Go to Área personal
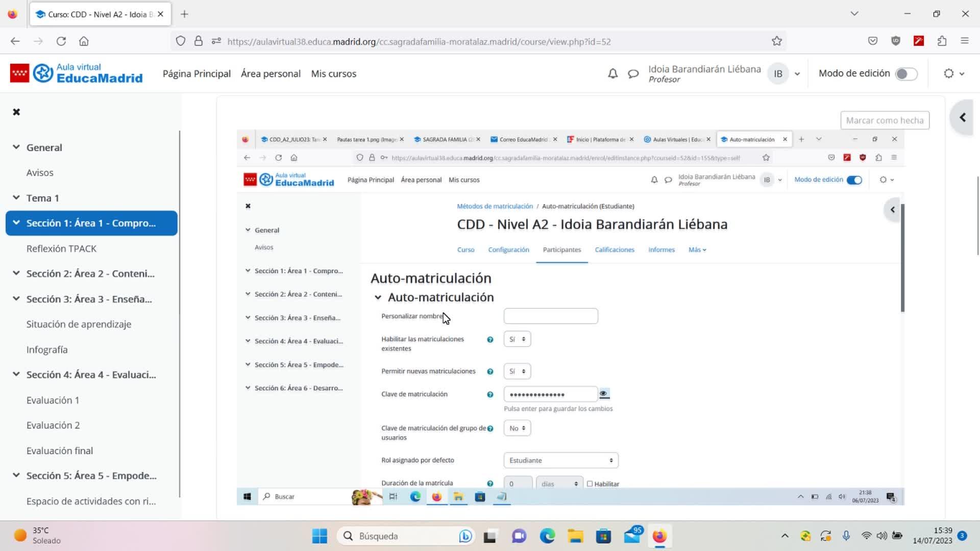980x551 pixels. [271, 73]
